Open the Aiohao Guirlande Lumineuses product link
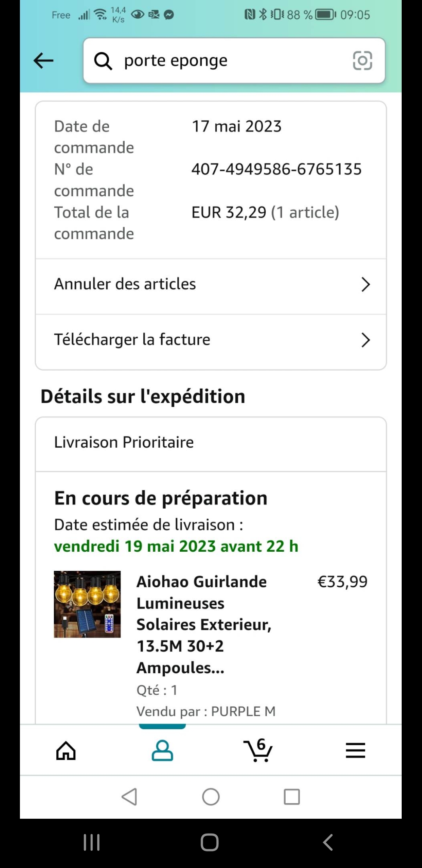 pyautogui.click(x=203, y=624)
